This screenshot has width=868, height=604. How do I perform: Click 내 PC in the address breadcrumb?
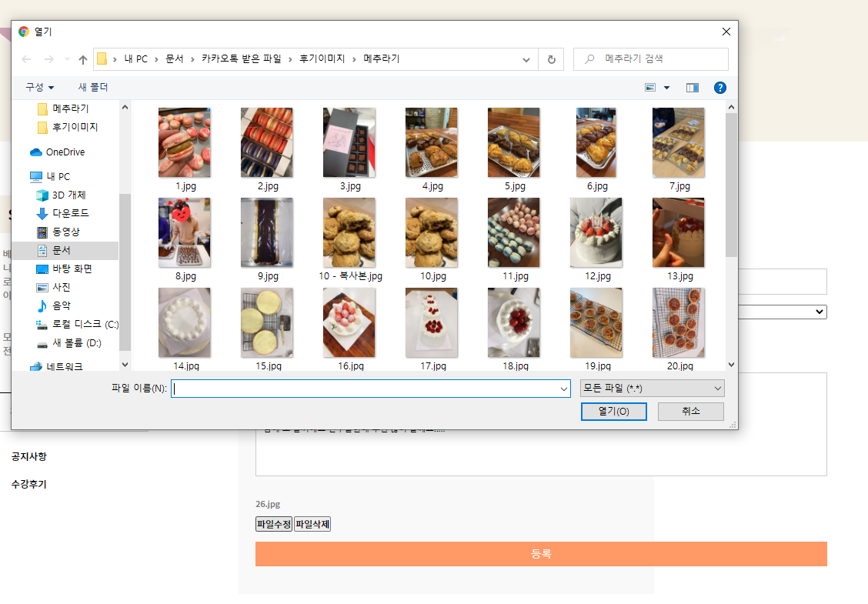[x=135, y=58]
